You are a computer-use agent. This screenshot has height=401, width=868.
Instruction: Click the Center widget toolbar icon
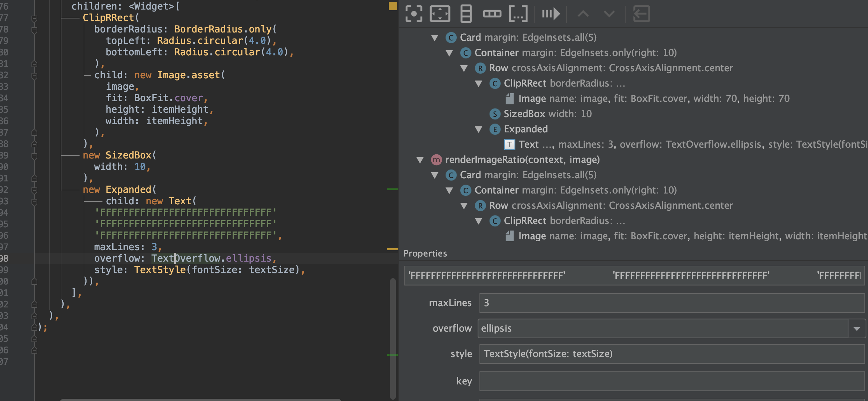[x=413, y=14]
